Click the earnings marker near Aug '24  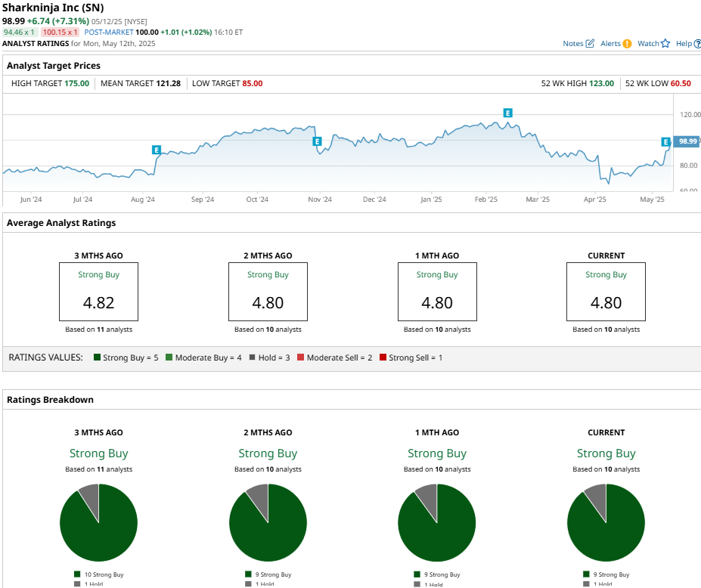point(157,150)
